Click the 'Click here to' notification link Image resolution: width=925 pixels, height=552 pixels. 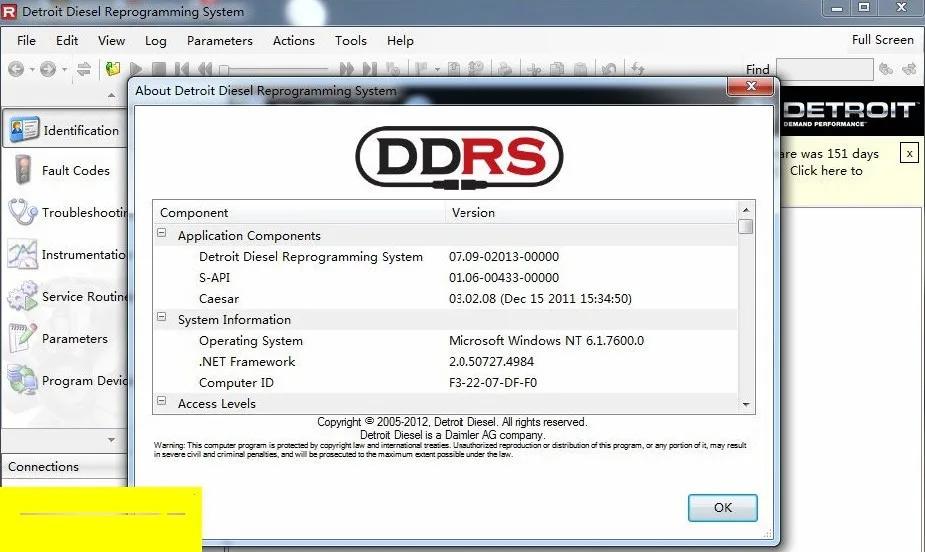pos(826,171)
